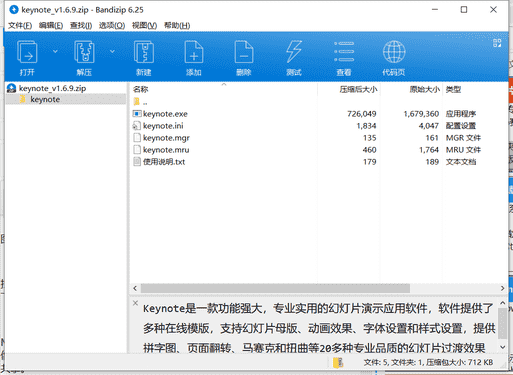Image resolution: width=513 pixels, height=375 pixels.
Task: Select the keynote.mgr file
Action: click(x=166, y=138)
